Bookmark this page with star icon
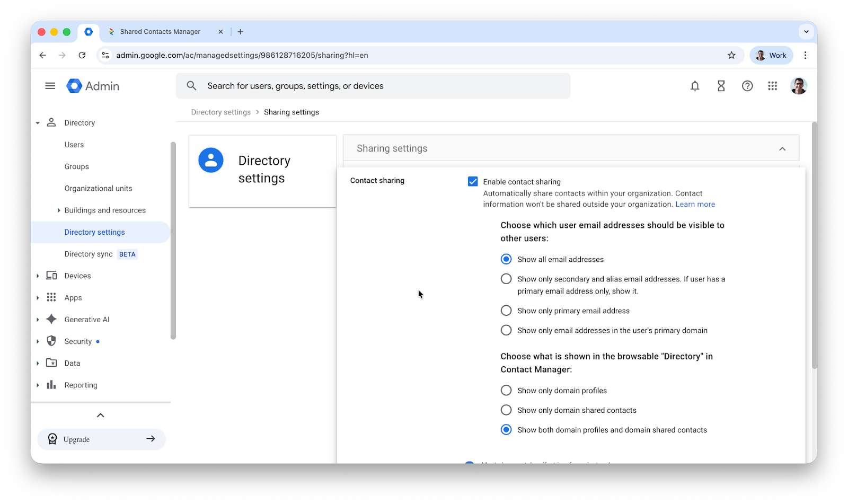The image size is (848, 504). coord(731,55)
